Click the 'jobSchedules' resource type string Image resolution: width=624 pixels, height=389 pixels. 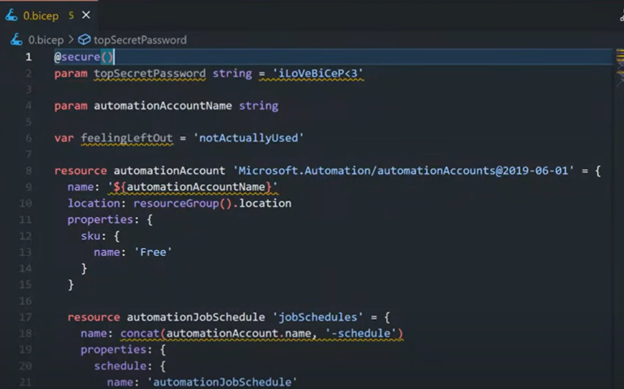point(318,317)
